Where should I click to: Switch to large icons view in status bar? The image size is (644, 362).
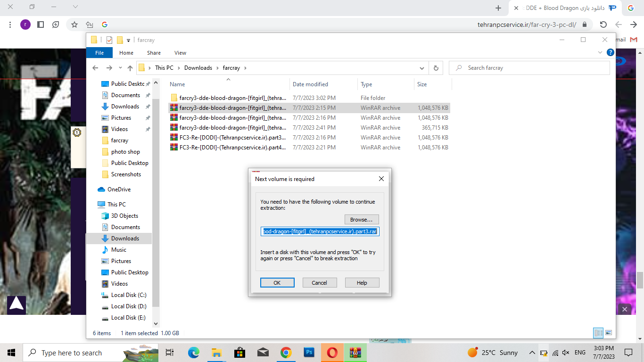coord(608,333)
